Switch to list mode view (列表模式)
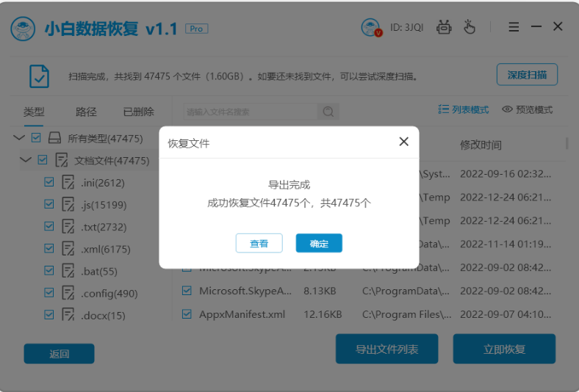The width and height of the screenshot is (579, 392). pos(463,109)
